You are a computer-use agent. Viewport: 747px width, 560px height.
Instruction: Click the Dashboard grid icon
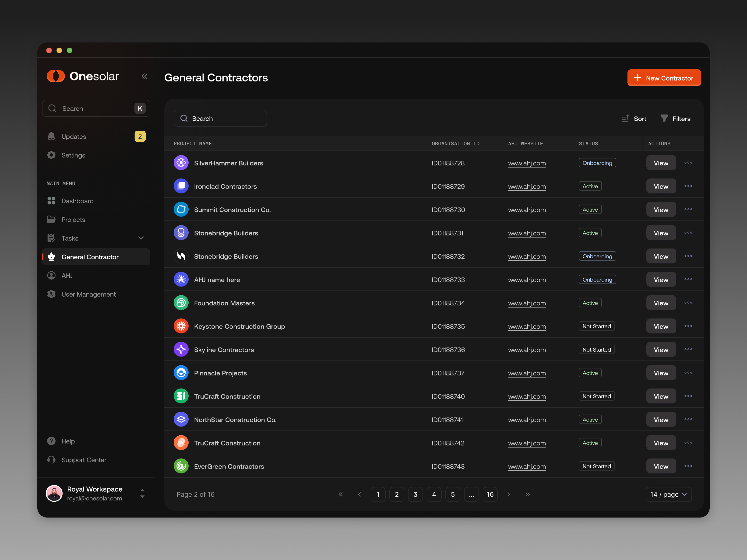point(51,200)
